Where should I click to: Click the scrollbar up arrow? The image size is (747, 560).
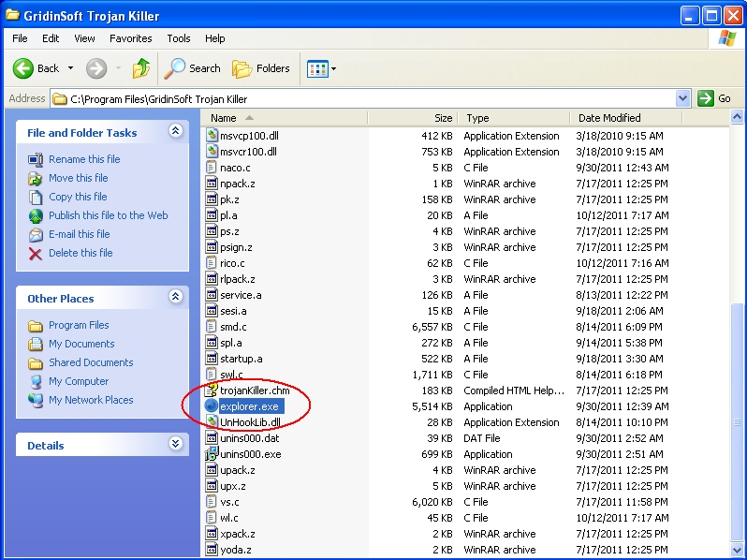[x=737, y=117]
